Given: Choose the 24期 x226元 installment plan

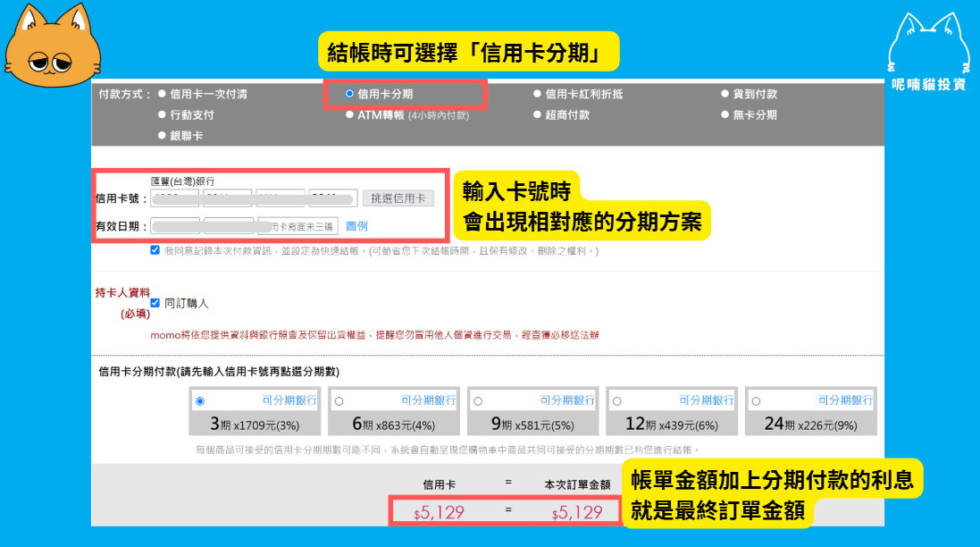Looking at the screenshot, I should point(757,401).
